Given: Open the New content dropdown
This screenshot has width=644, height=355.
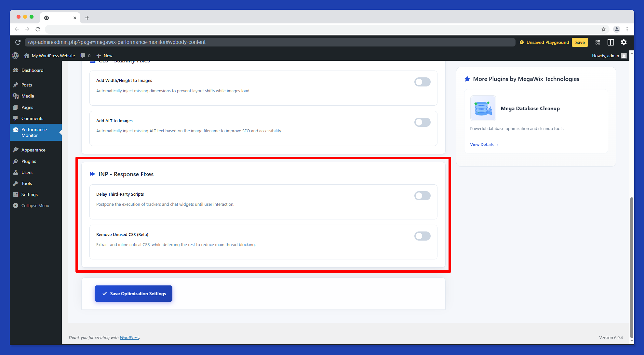Looking at the screenshot, I should click(x=104, y=56).
